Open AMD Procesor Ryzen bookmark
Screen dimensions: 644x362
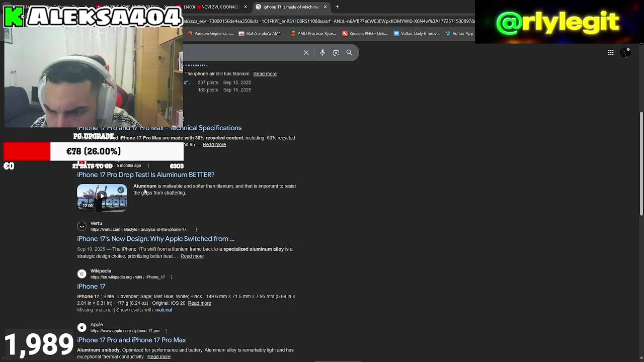pos(313,34)
